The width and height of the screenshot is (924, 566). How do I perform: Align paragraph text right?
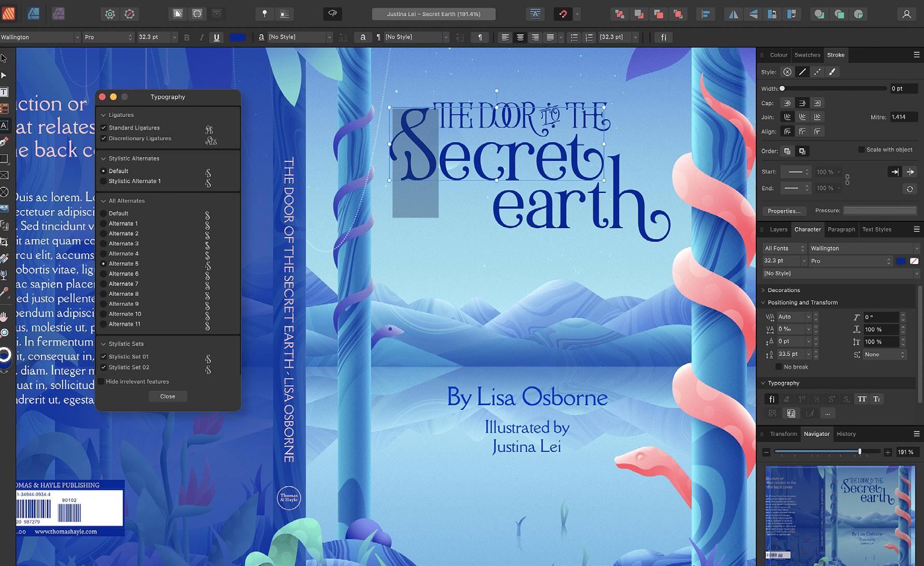[535, 37]
